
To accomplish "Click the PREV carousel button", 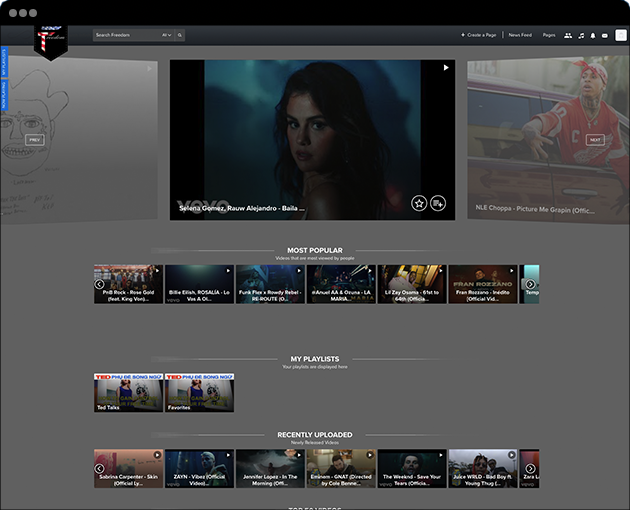I will coord(35,140).
